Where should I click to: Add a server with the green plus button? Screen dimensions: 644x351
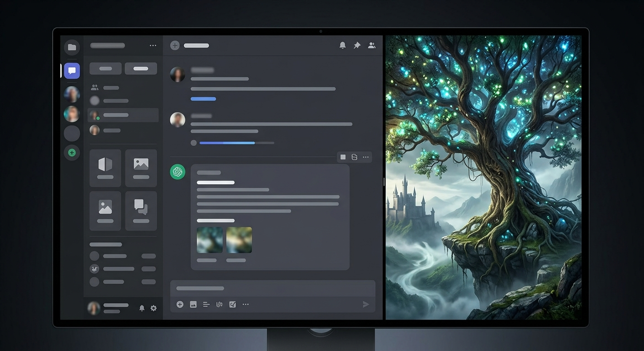72,153
